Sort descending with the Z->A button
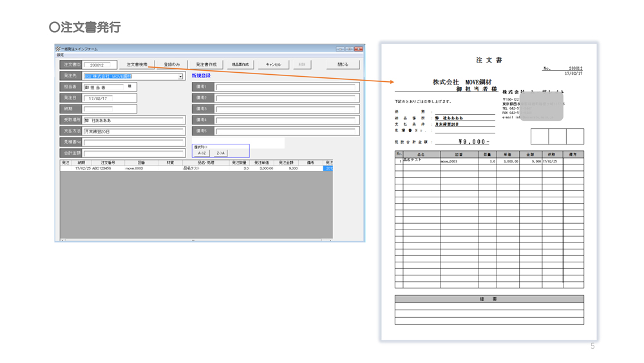 tap(220, 153)
